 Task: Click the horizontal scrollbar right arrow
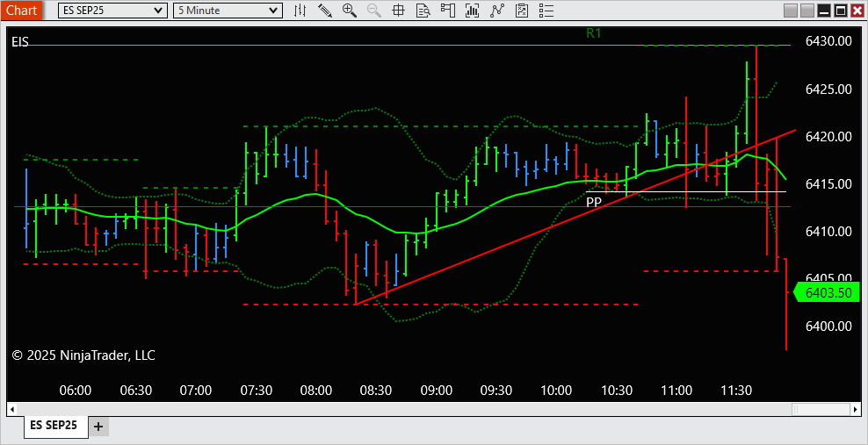click(856, 409)
